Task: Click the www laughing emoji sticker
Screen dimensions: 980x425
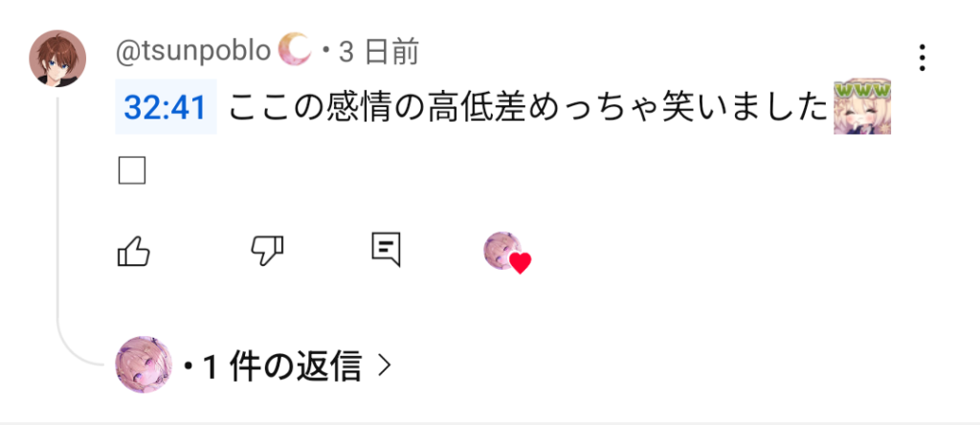Action: [862, 107]
